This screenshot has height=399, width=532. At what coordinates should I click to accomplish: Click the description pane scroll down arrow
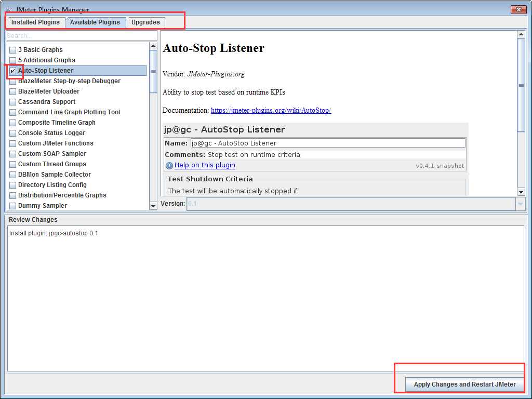[x=521, y=192]
